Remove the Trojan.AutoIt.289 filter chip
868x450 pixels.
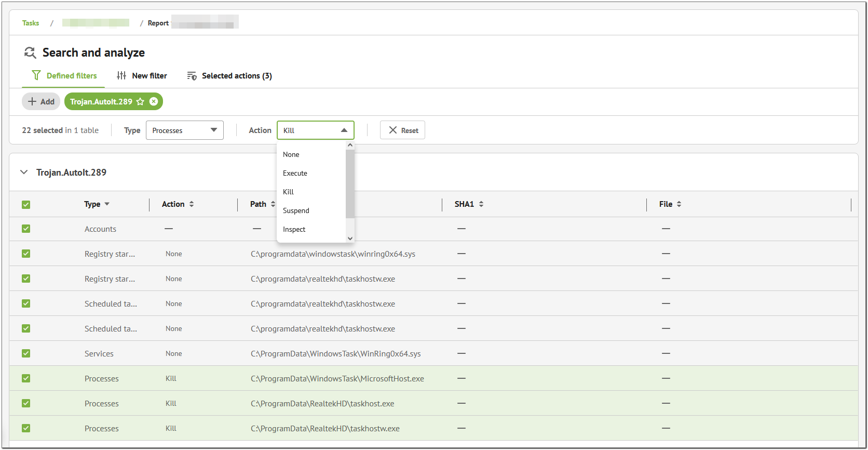[x=154, y=102]
